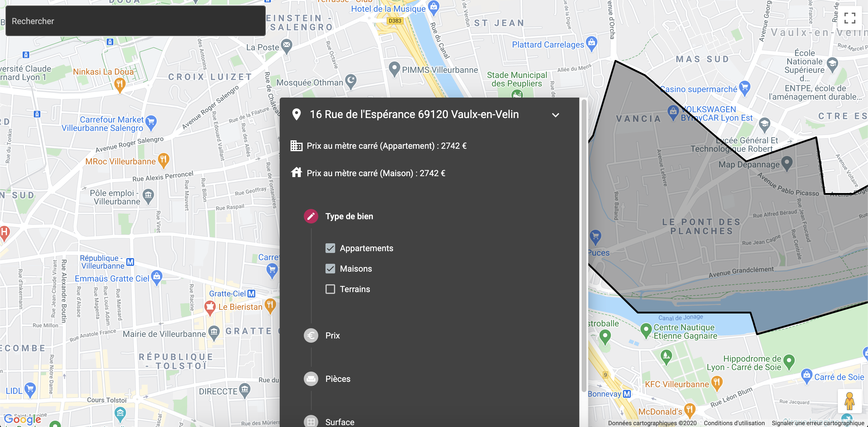Expand the Pièces step section
This screenshot has width=868, height=427.
[x=338, y=379]
